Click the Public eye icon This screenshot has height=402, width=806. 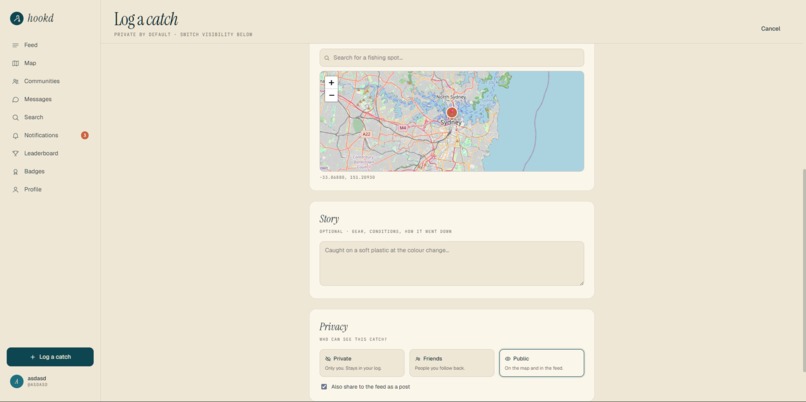pos(507,359)
